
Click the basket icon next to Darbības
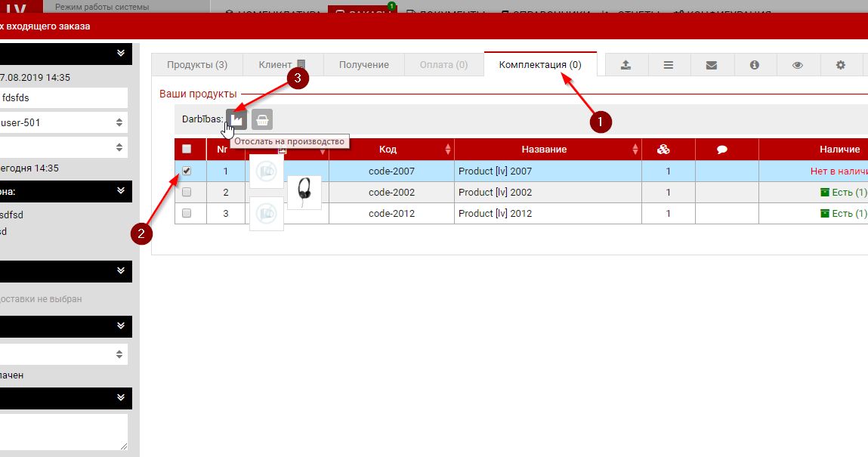click(x=262, y=119)
